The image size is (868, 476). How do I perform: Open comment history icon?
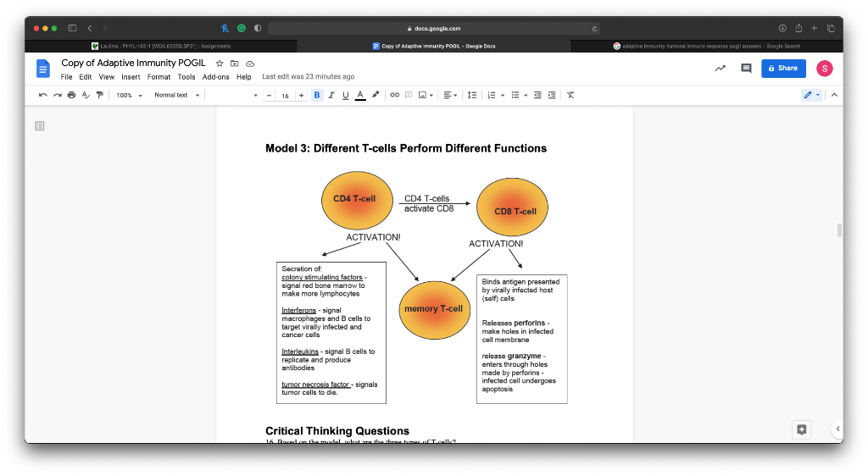coord(746,69)
